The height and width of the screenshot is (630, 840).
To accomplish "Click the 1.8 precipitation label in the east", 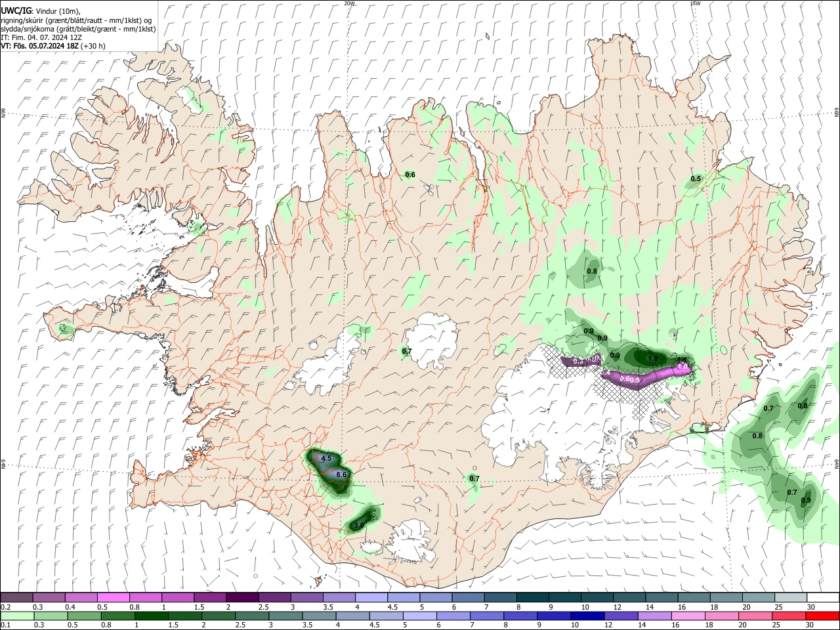I will pos(653,358).
